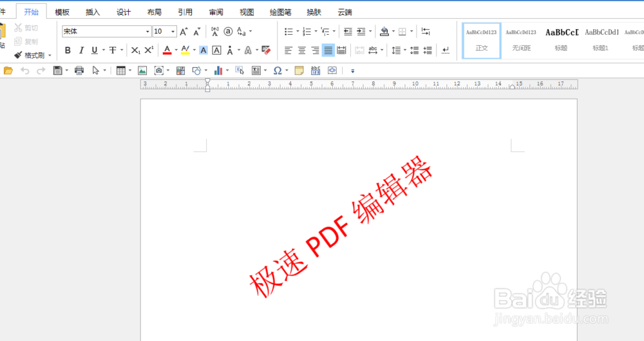Screen dimensions: 644x341
Task: Click the insert chart icon
Action: 218,71
